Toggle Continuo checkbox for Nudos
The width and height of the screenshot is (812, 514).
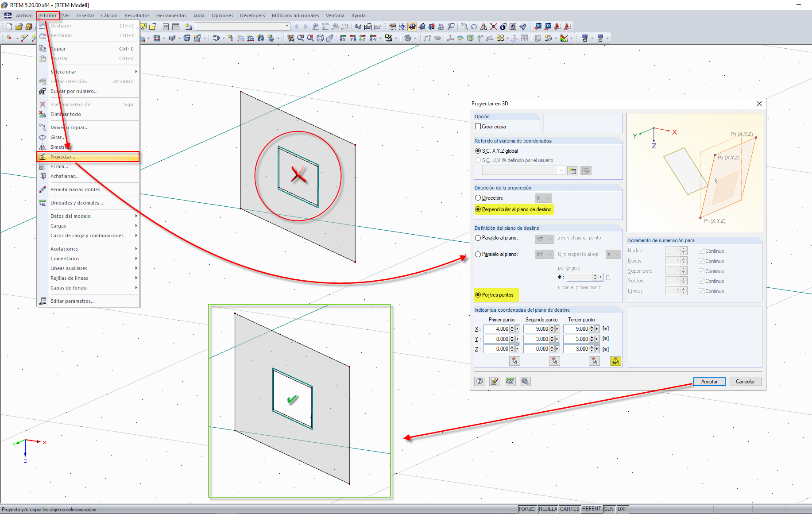coord(701,251)
